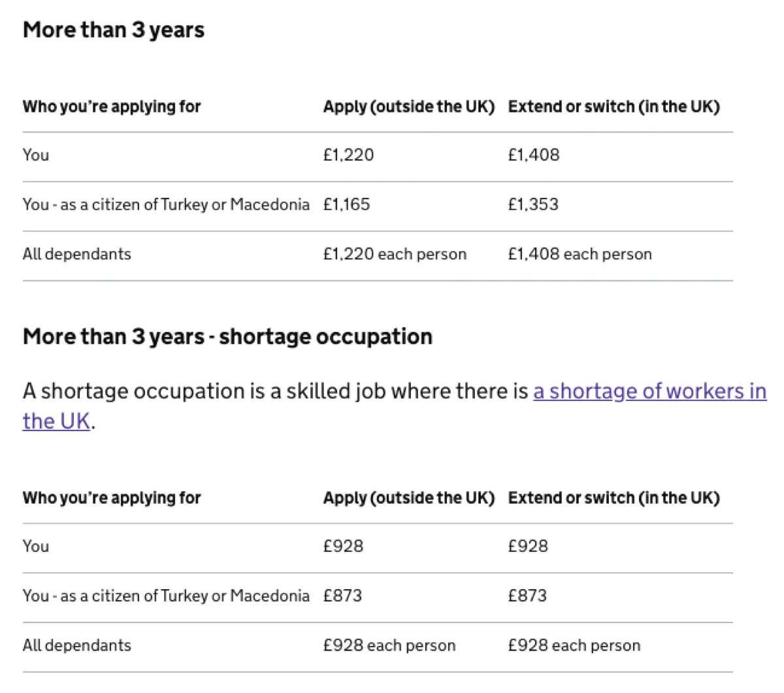Select '£1,220 each person' dependants fee

[395, 254]
